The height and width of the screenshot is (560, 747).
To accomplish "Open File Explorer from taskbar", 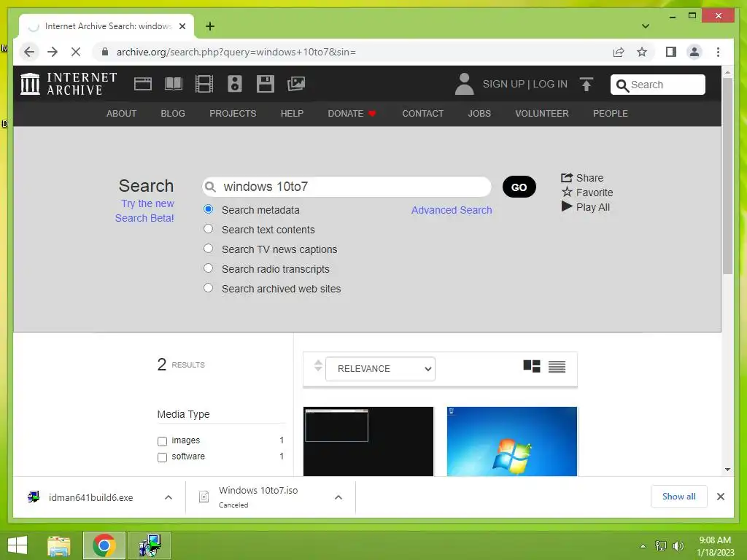I will click(x=58, y=545).
